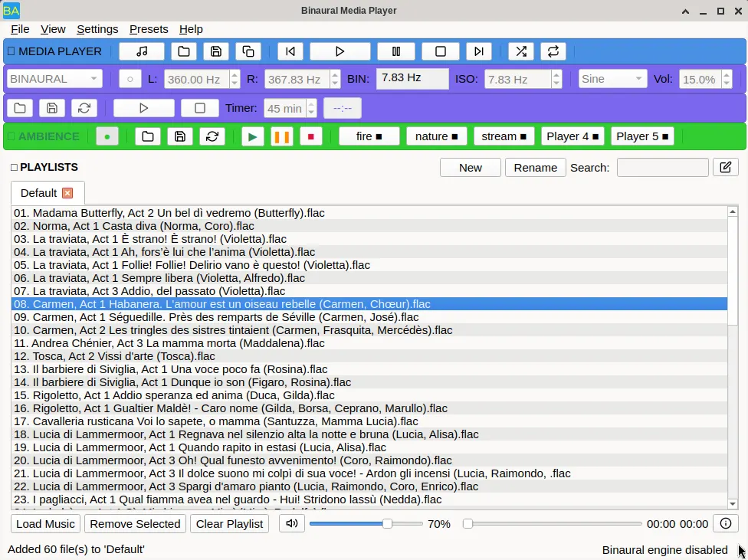Toggle ambience Player 4
Image resolution: width=748 pixels, height=560 pixels.
(573, 136)
